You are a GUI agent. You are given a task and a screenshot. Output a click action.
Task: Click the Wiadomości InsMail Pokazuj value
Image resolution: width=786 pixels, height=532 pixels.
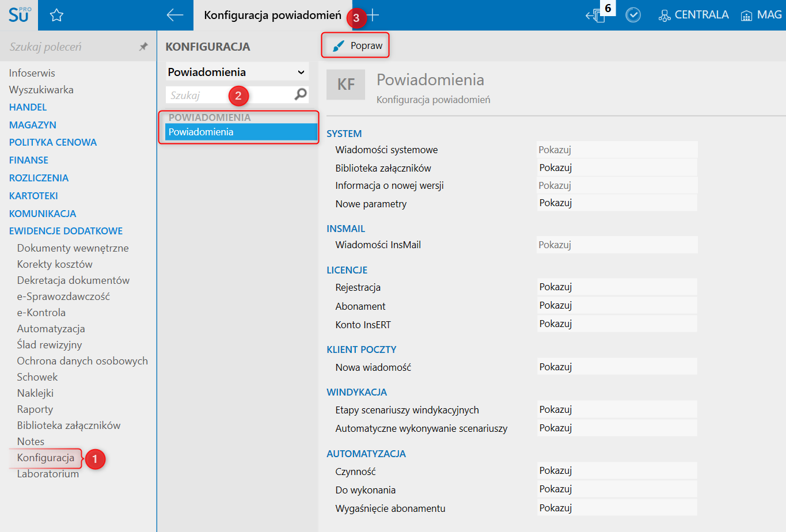coord(617,245)
